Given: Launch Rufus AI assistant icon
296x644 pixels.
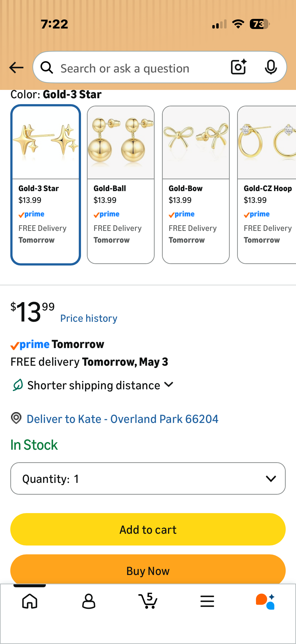Looking at the screenshot, I should pyautogui.click(x=265, y=601).
